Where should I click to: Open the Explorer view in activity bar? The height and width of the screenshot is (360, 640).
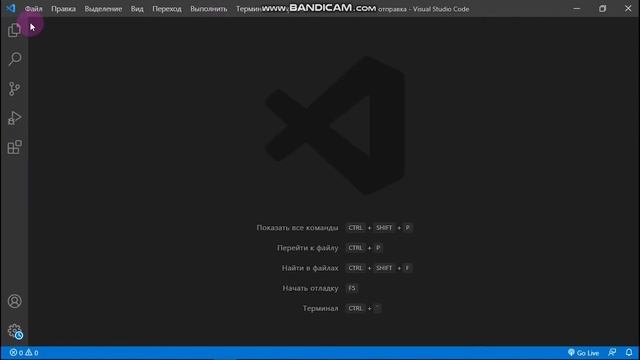pyautogui.click(x=14, y=30)
